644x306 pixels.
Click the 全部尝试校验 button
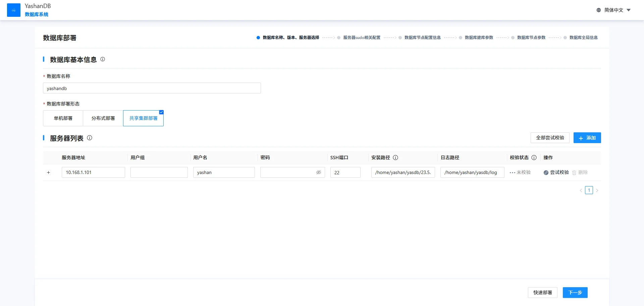[x=550, y=138]
